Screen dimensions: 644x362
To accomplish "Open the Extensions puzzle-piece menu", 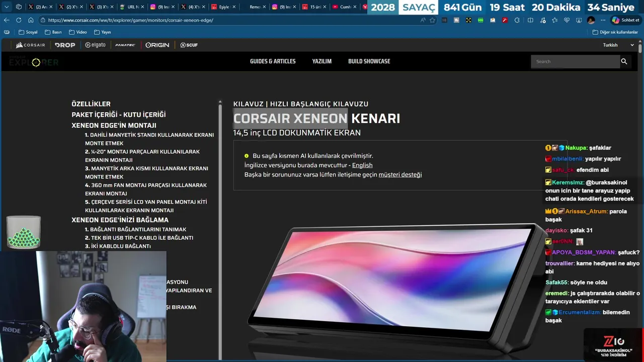I will click(x=517, y=20).
